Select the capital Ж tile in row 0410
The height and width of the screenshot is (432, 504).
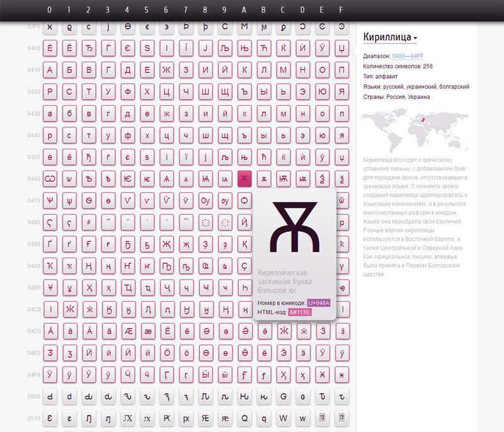coord(166,70)
